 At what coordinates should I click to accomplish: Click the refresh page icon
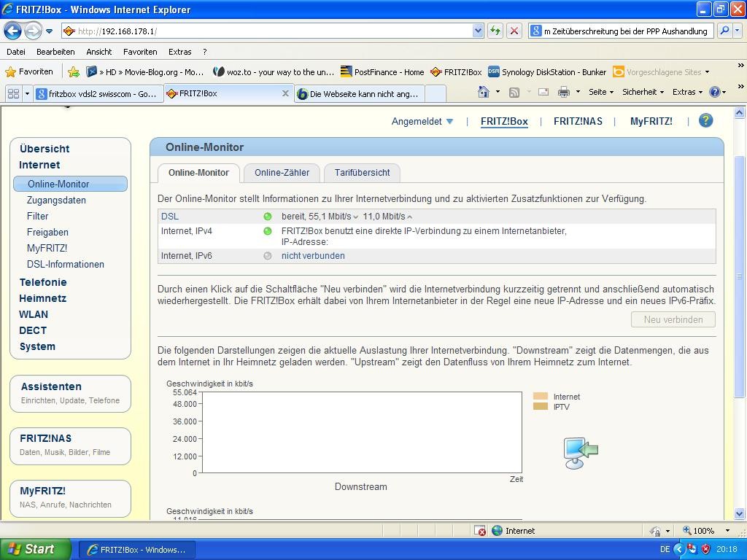click(495, 31)
